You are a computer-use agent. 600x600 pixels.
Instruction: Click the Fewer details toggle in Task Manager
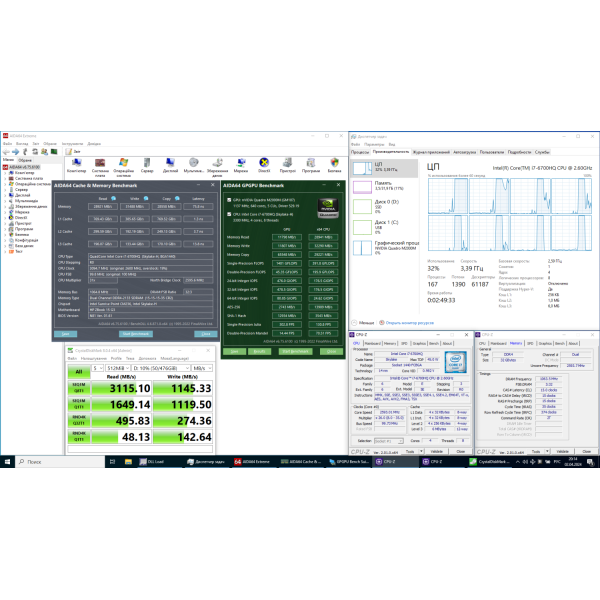(x=363, y=323)
